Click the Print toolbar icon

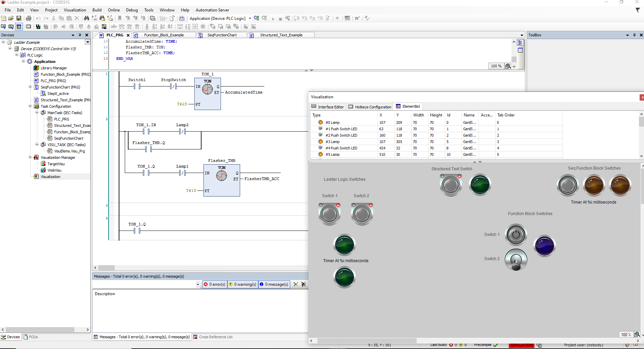(x=29, y=18)
